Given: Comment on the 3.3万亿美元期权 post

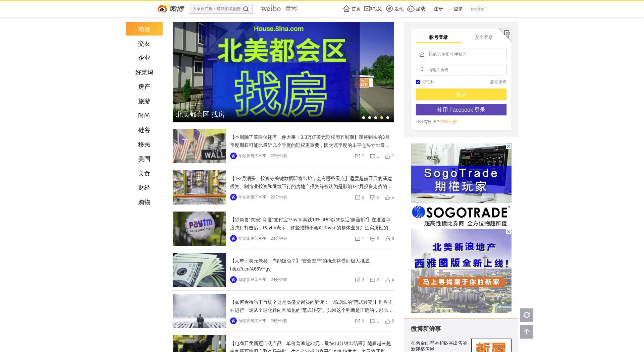Looking at the screenshot, I should 375,156.
